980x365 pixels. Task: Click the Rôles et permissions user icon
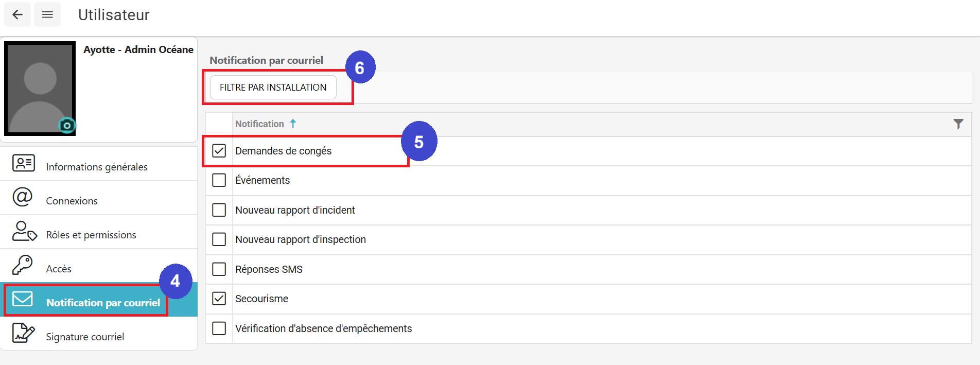click(x=24, y=231)
